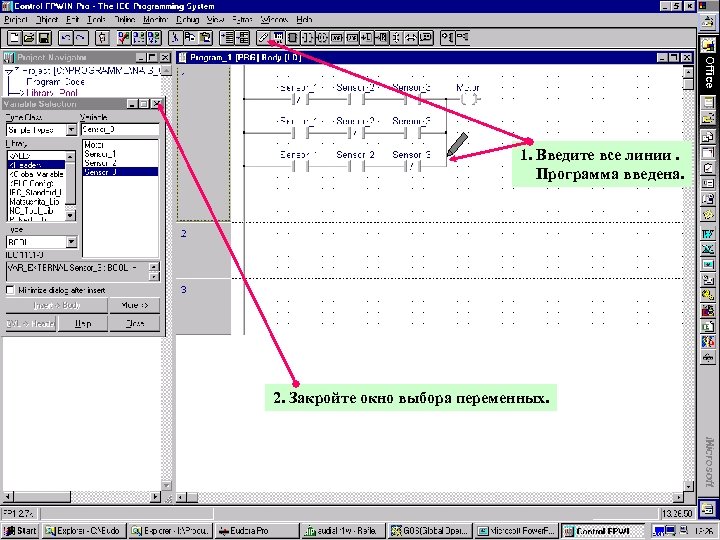Viewport: 720px width, 540px height.
Task: Open the Tools menu
Action: (96, 20)
